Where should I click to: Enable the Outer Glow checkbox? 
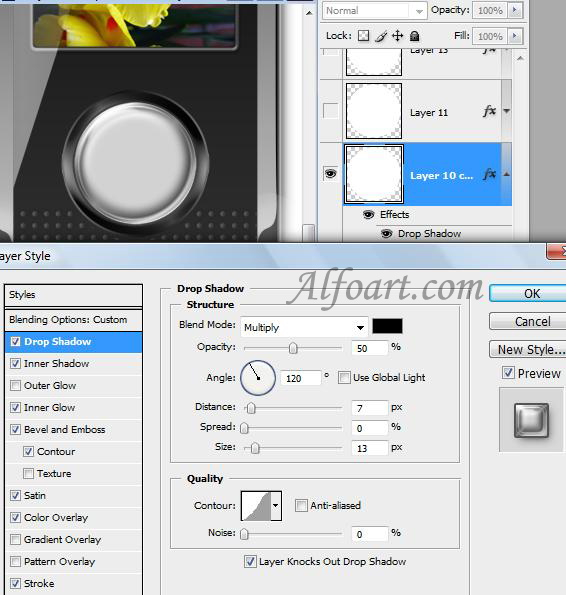[15, 386]
